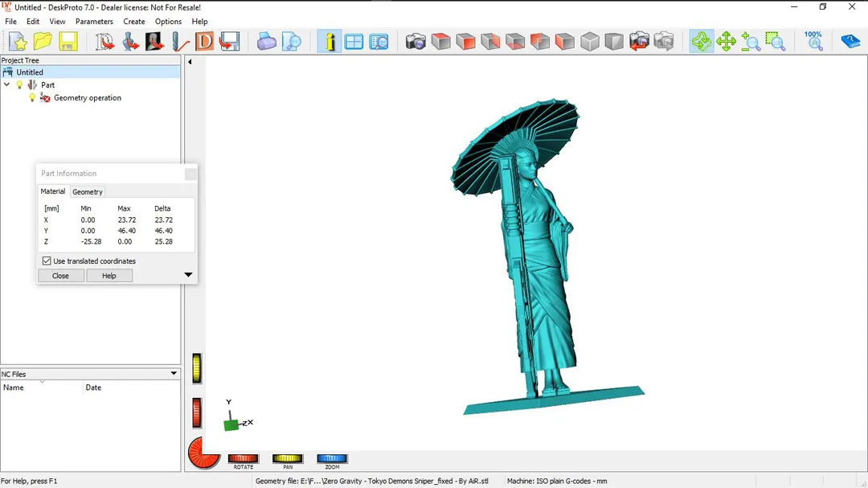Save project with the yellow floppy disk icon

point(68,42)
